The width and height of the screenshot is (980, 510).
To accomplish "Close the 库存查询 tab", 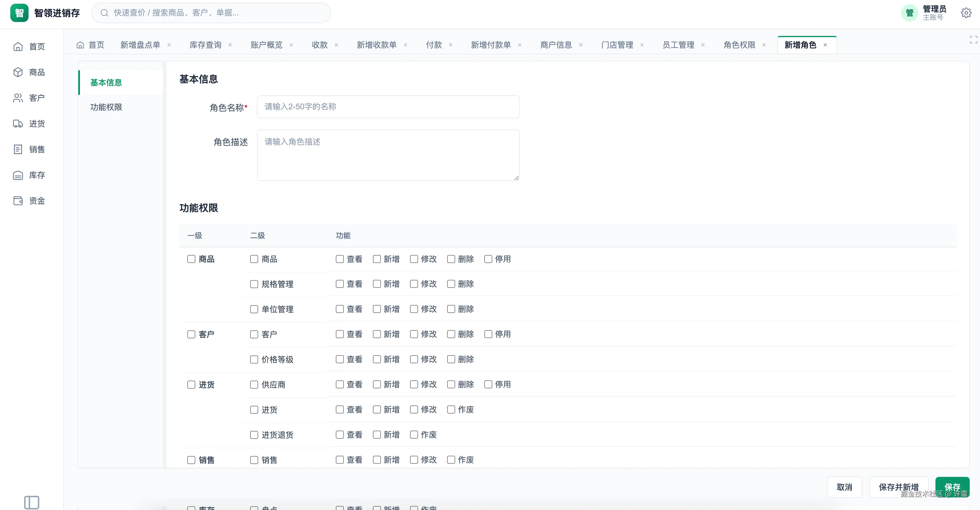I will coord(230,45).
